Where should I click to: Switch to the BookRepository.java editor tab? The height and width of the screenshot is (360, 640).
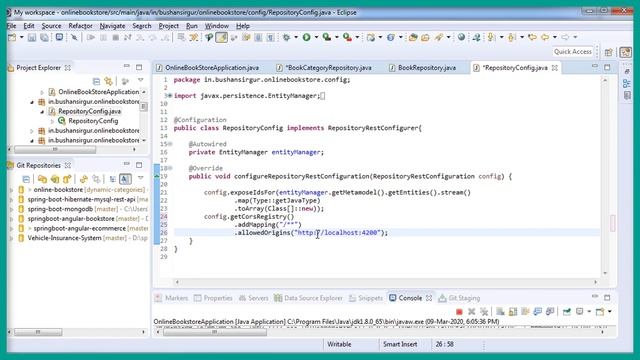(422, 68)
